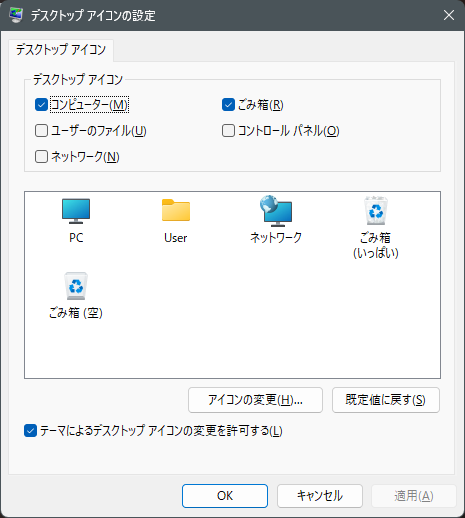This screenshot has width=465, height=518.
Task: Check the ネットワーク(N) checkbox
Action: [x=41, y=157]
